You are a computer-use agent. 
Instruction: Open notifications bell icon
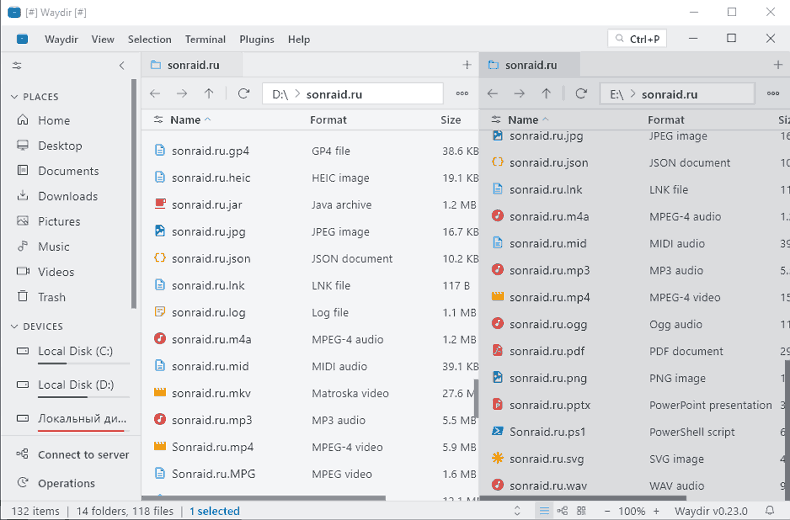(x=770, y=511)
